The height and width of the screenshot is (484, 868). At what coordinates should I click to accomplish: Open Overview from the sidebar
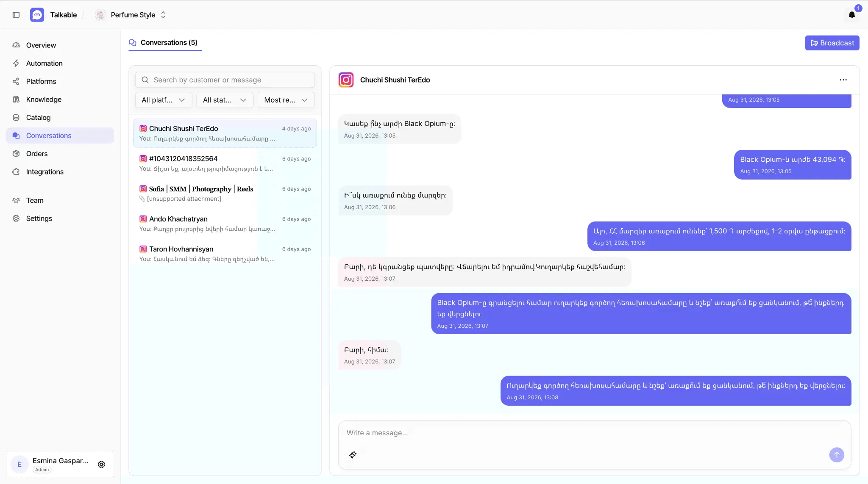(x=60, y=45)
